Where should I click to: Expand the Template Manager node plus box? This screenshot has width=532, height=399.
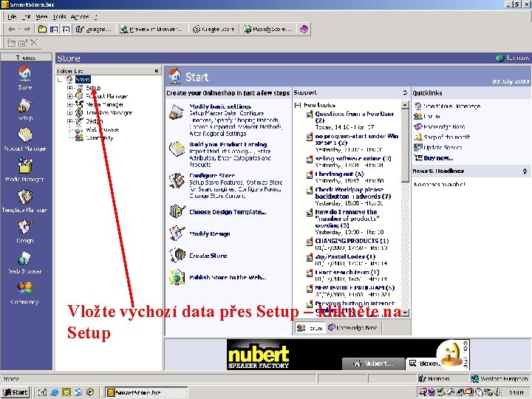(69, 112)
